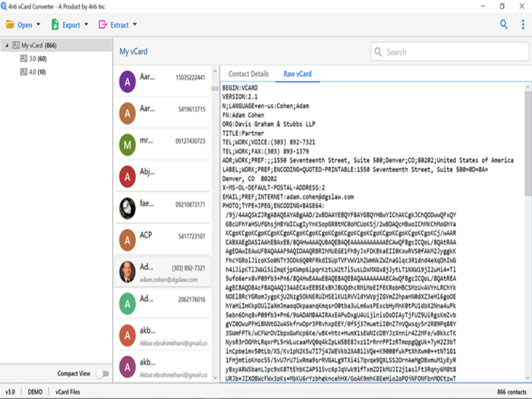
Task: Open search using the magnifier icon
Action: [504, 25]
